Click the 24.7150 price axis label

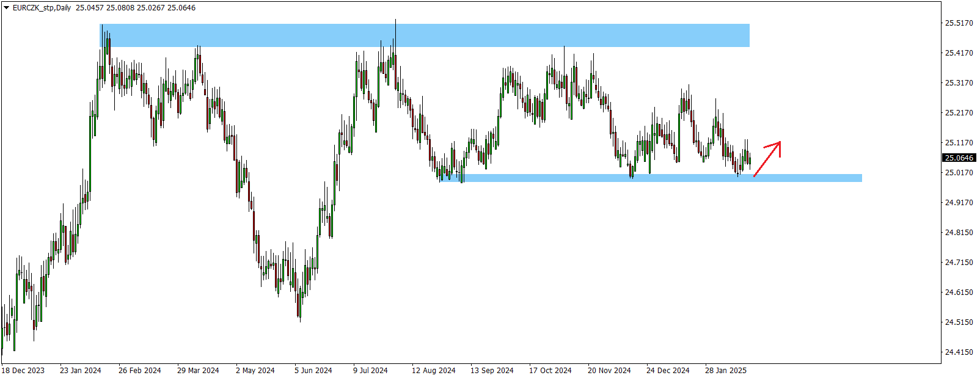pos(959,263)
